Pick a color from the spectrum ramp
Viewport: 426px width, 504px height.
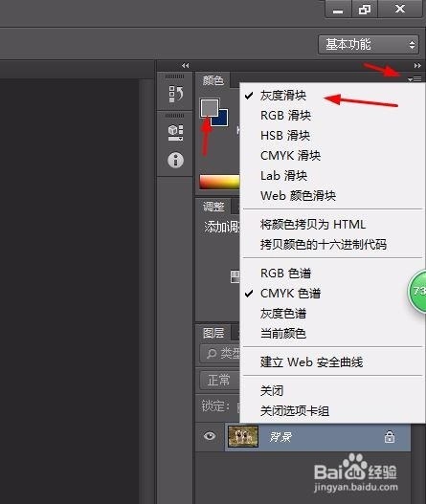point(219,182)
